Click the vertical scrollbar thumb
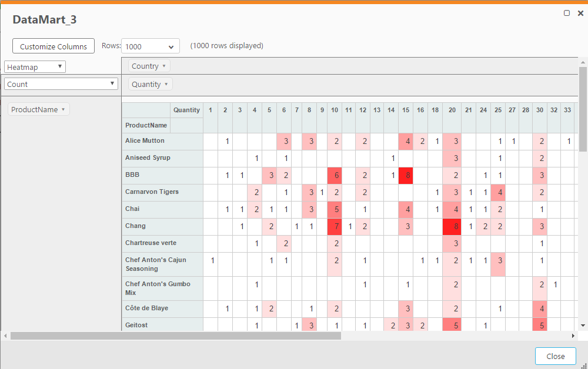588x369 pixels. [x=582, y=109]
